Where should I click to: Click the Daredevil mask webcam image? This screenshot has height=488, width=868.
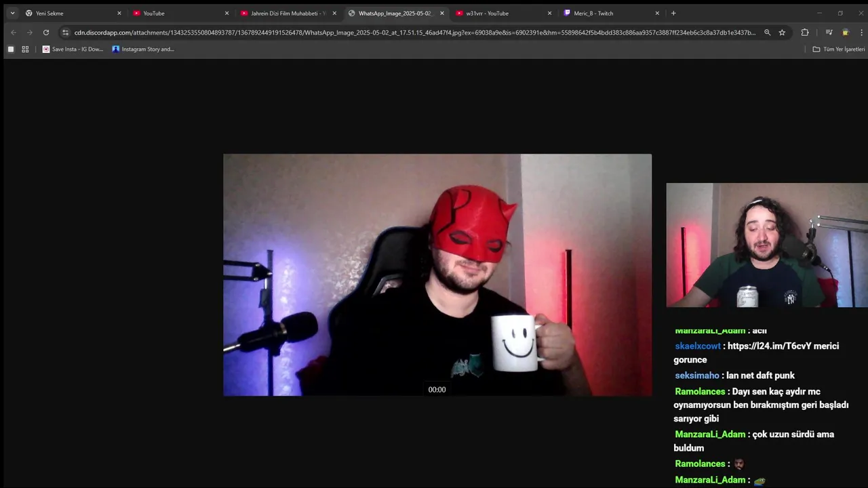(437, 274)
